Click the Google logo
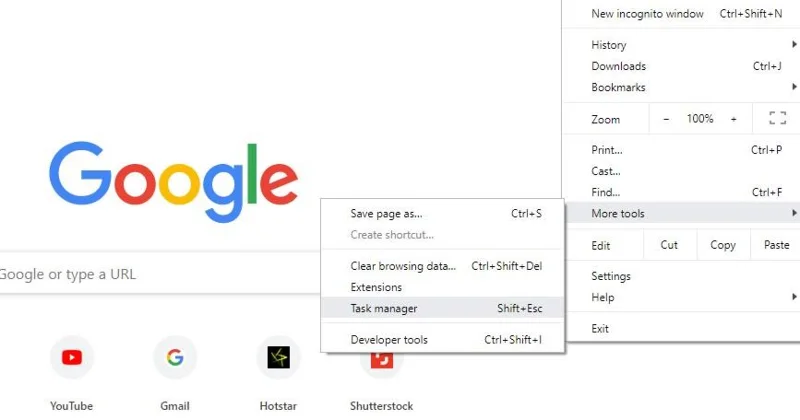The width and height of the screenshot is (800, 420). point(173,181)
